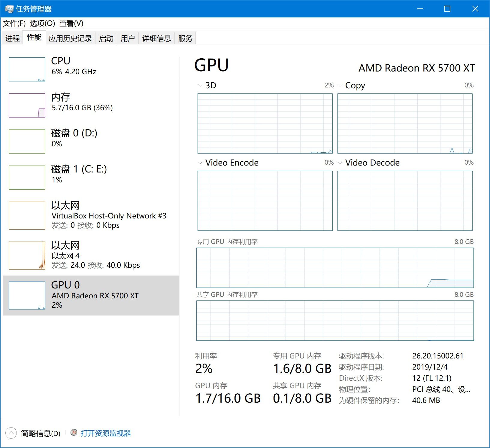The height and width of the screenshot is (448, 490).
Task: Click the Task Manager title bar icon
Action: pyautogui.click(x=9, y=9)
